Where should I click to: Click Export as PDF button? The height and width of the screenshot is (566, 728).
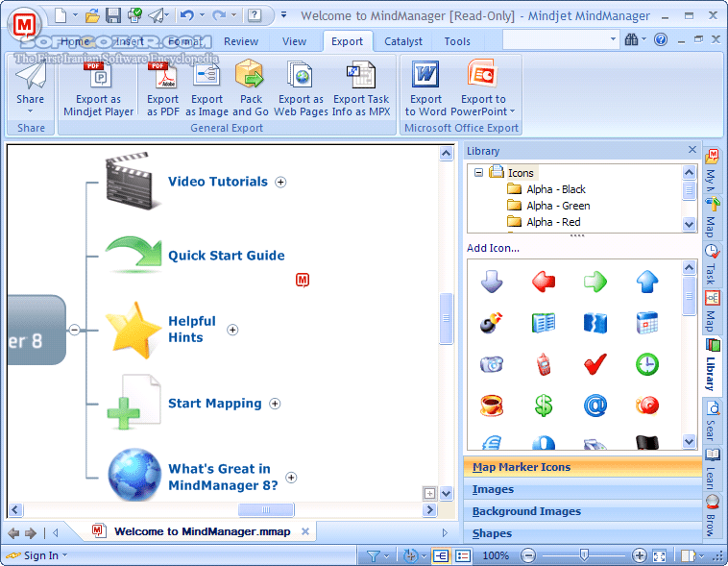162,89
